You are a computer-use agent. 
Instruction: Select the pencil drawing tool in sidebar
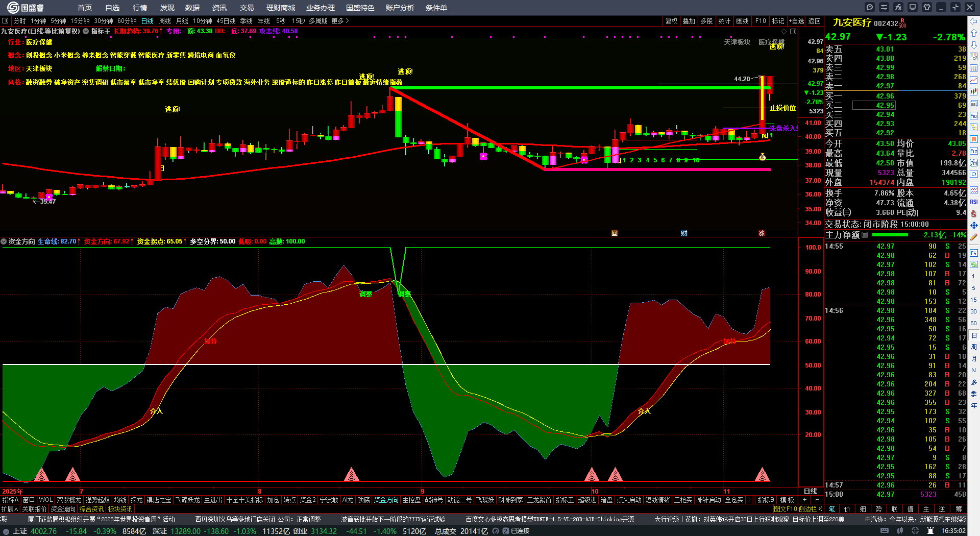(974, 237)
